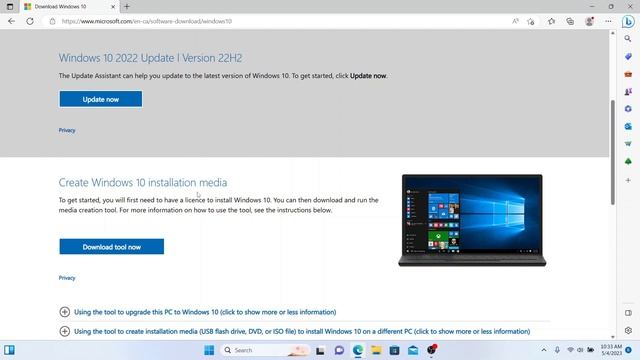The height and width of the screenshot is (360, 640).
Task: Open the Read aloud icon in address bar
Action: coord(515,21)
